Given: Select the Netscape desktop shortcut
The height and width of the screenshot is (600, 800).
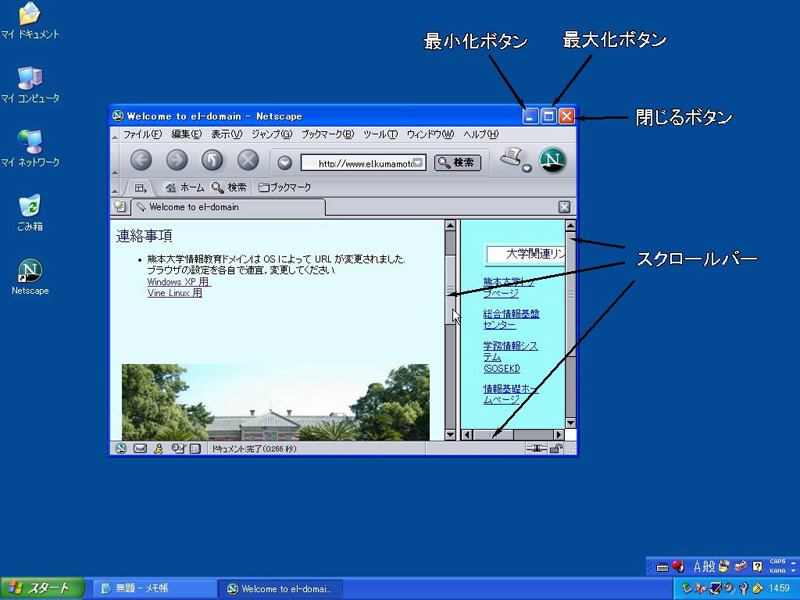Looking at the screenshot, I should click(x=30, y=278).
